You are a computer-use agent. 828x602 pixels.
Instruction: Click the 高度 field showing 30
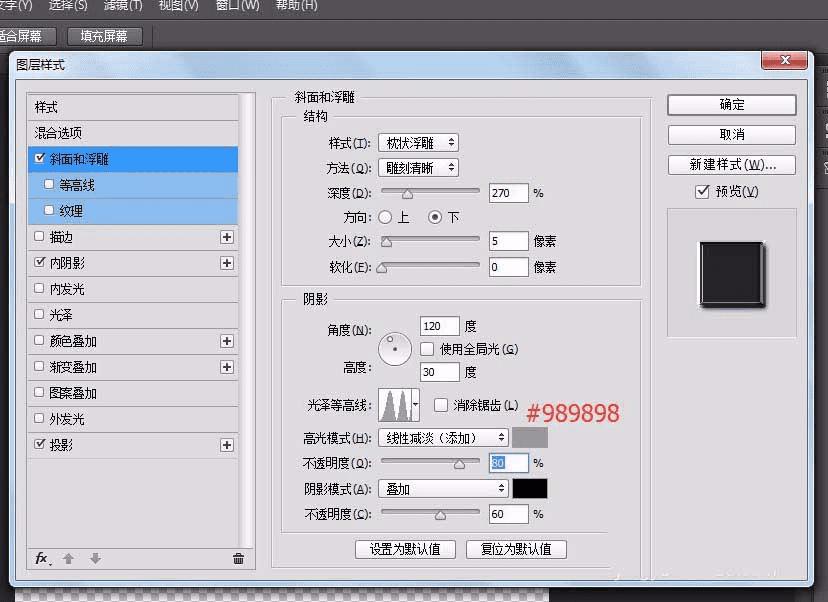tap(439, 372)
